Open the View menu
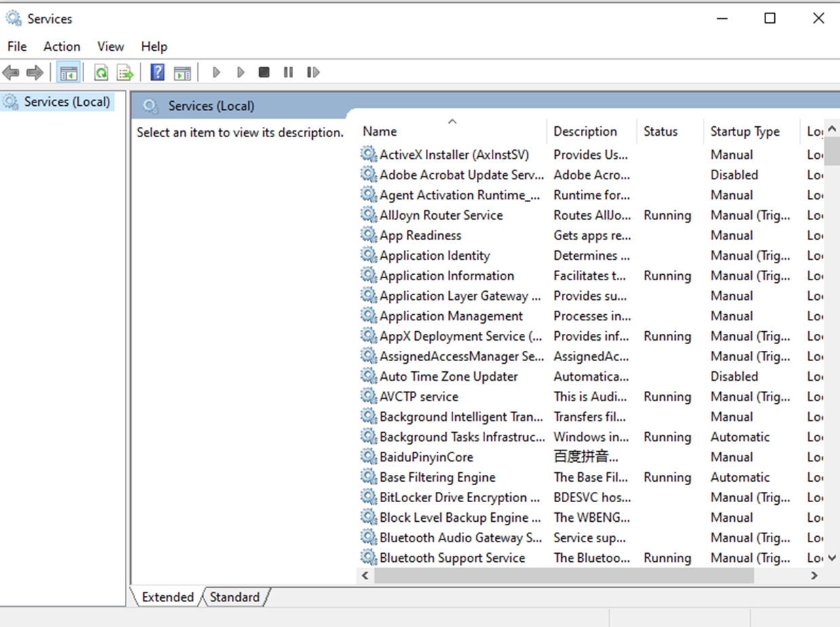Image resolution: width=840 pixels, height=627 pixels. 110,46
